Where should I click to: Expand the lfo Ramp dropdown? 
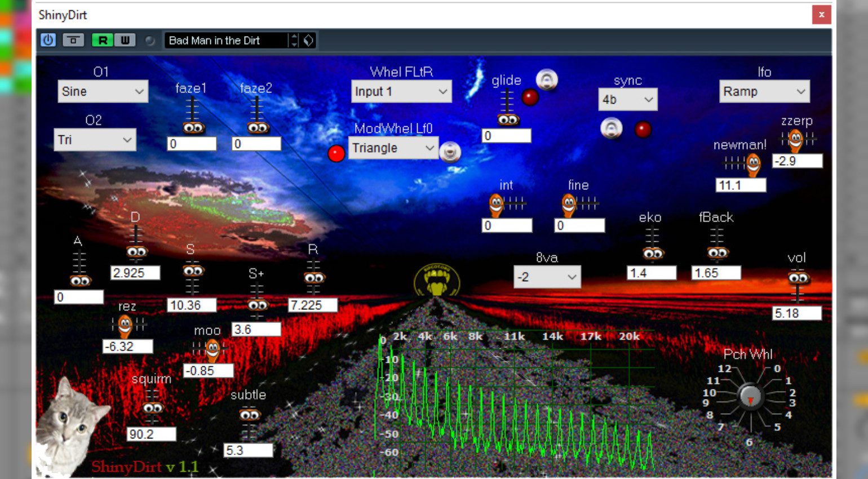(x=764, y=91)
